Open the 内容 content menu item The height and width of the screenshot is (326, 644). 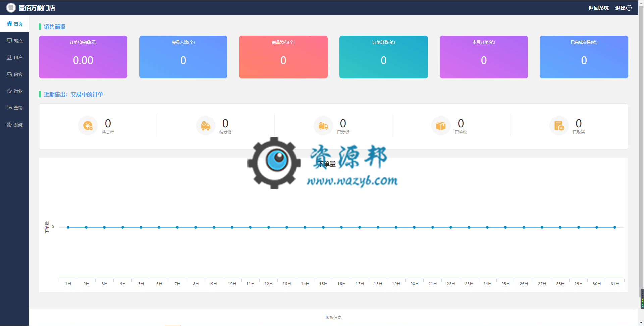click(x=14, y=74)
